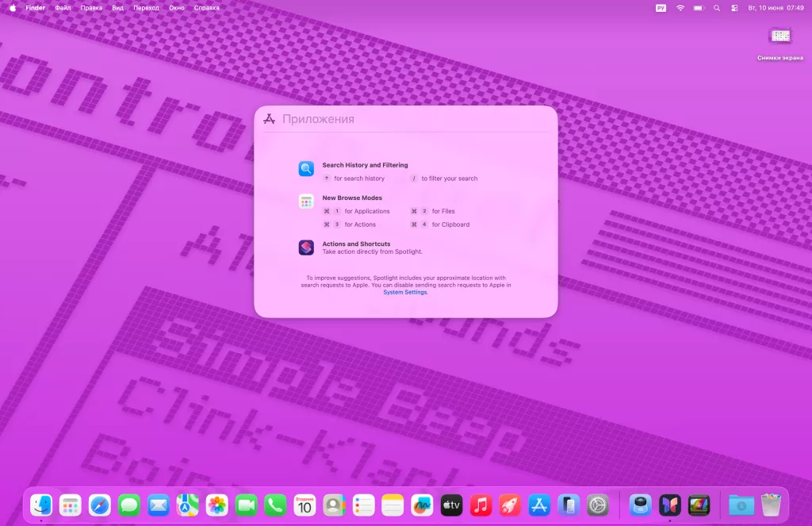Check Wi-Fi status in the menu bar
Image resolution: width=812 pixels, height=526 pixels.
click(x=680, y=7)
